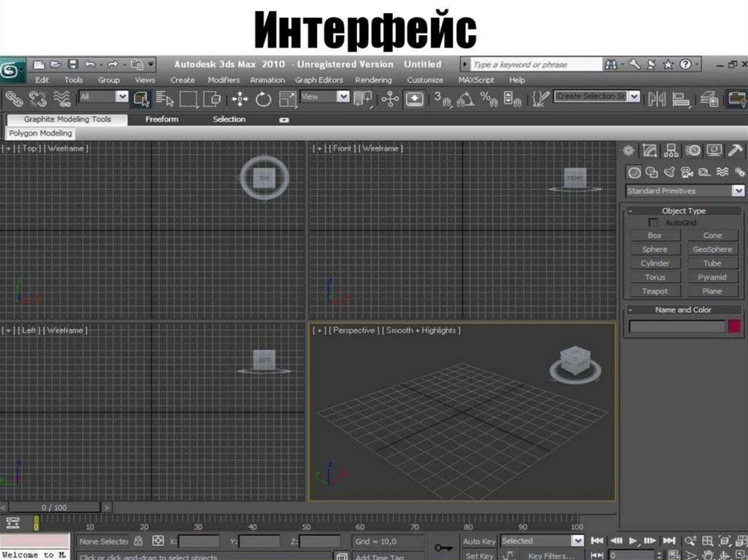Viewport: 748px width, 560px height.
Task: Minimize the Graphite ribbon with its toggle
Action: point(284,120)
